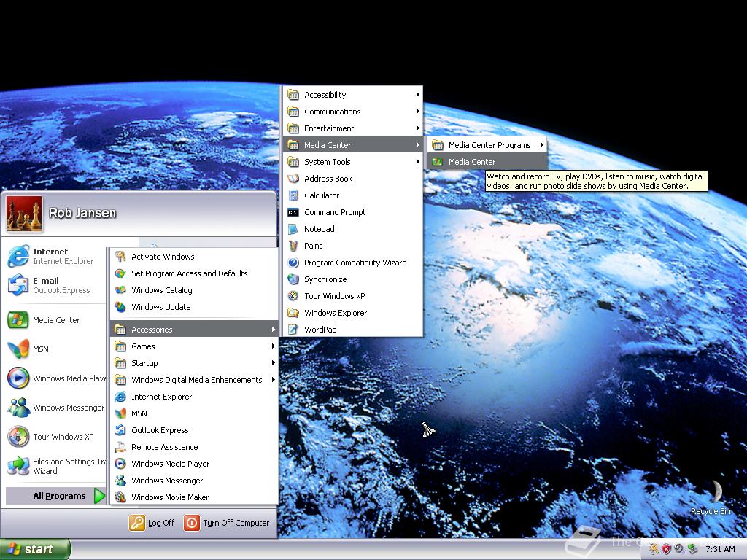
Task: Click the green Media Center icon in Start menu left pane
Action: click(x=18, y=320)
